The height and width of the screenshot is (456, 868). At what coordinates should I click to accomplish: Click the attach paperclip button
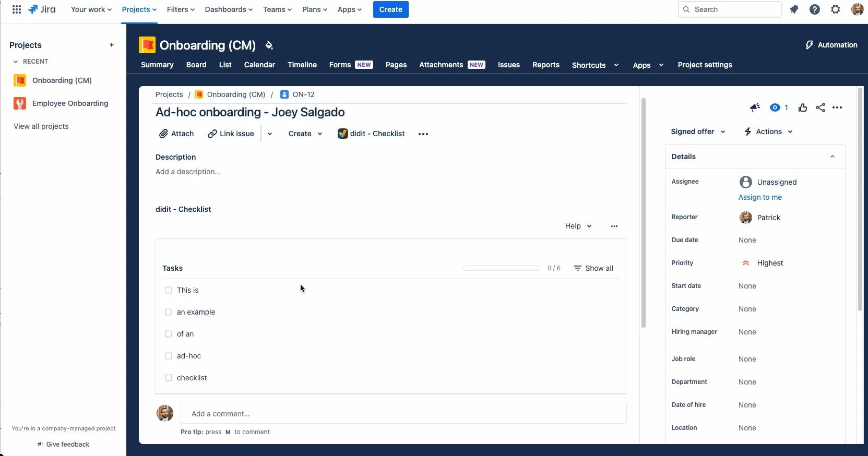point(176,134)
